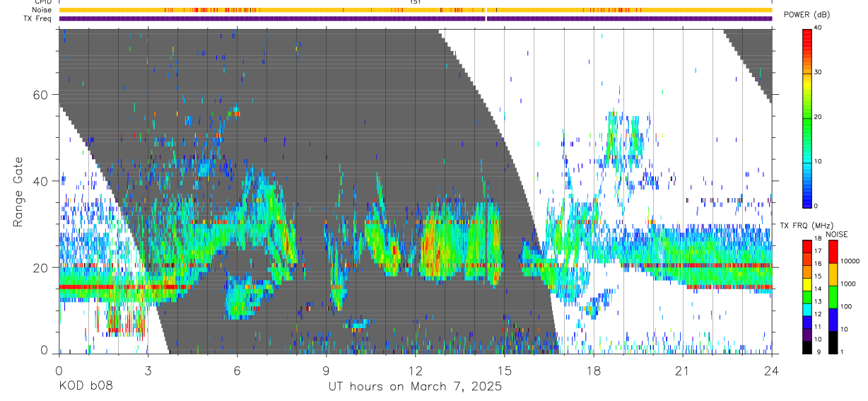
Task: Click the range gate 40 tick label
Action: [x=40, y=181]
